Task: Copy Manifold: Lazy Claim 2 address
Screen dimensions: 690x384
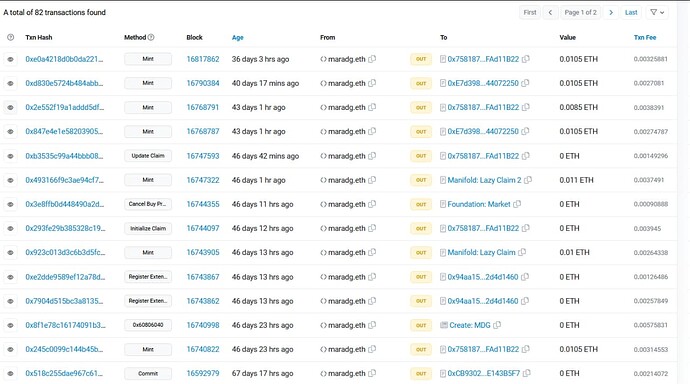Action: coord(528,180)
